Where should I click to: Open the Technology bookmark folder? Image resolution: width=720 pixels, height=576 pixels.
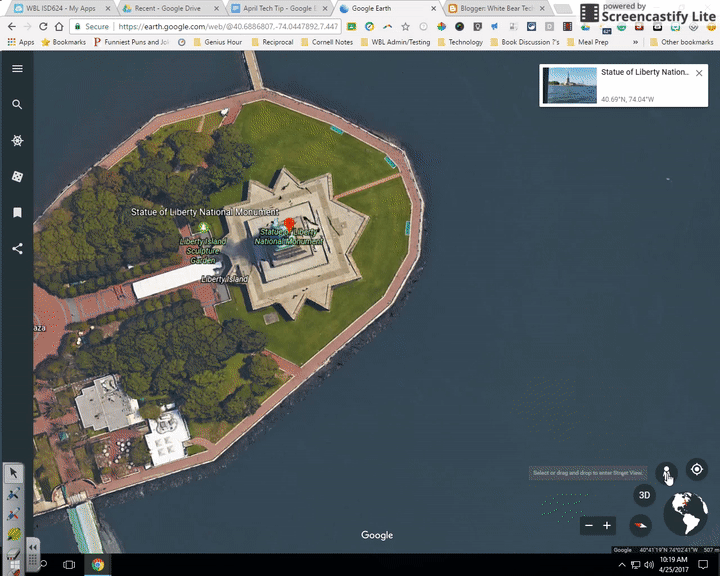click(x=460, y=42)
